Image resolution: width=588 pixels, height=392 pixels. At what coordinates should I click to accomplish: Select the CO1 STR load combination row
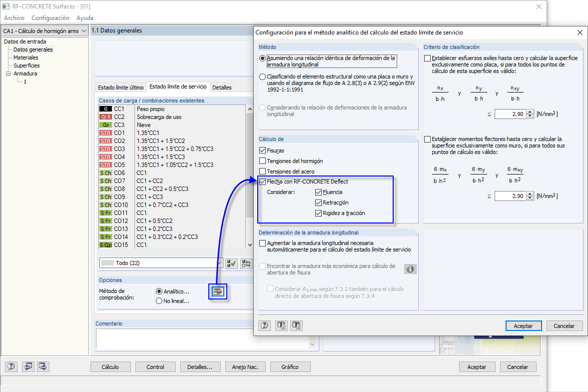pyautogui.click(x=172, y=133)
